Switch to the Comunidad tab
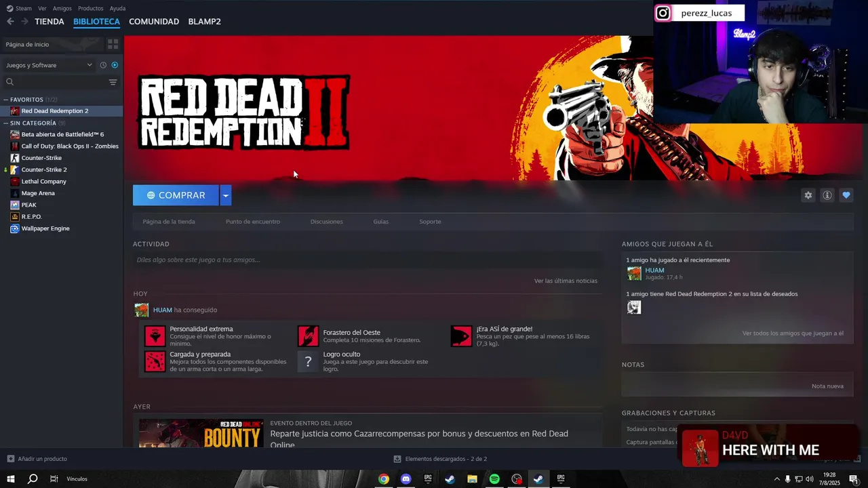The image size is (868, 488). [154, 22]
